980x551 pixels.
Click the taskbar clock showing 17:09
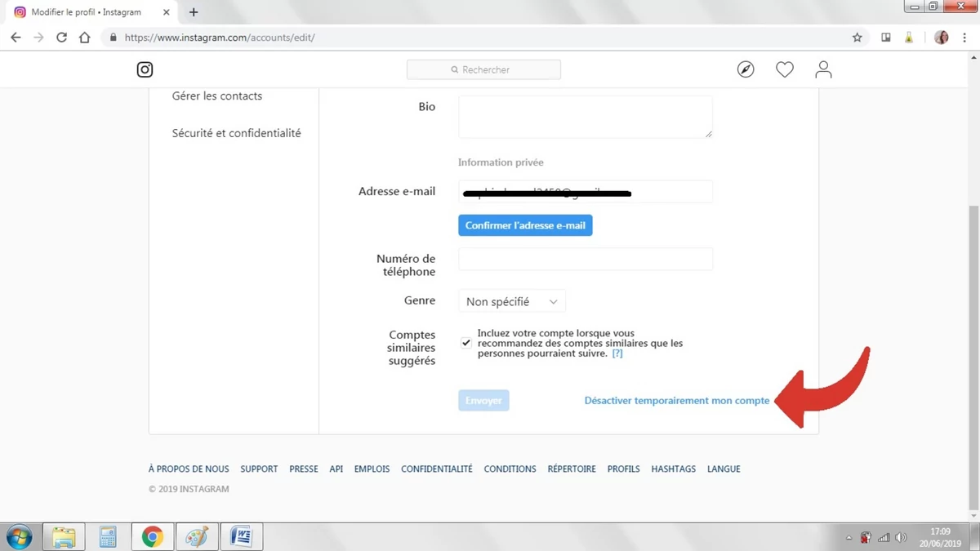940,537
